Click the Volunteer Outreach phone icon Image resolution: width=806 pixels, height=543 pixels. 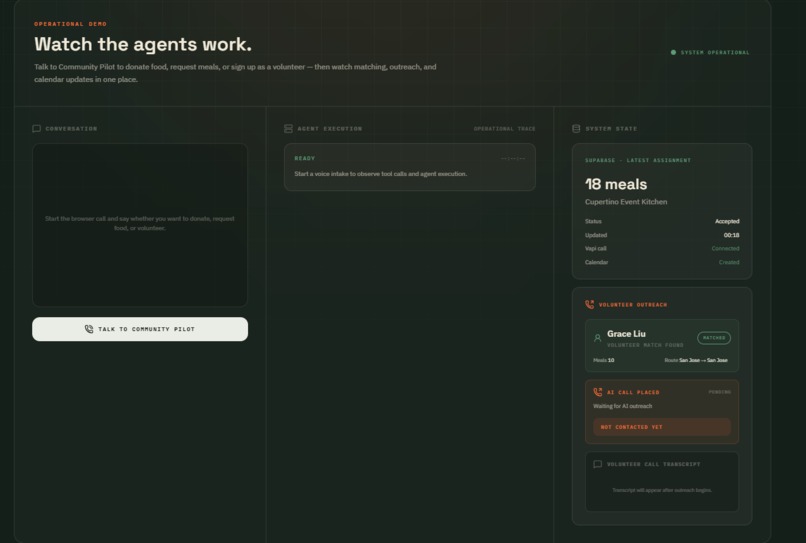590,304
